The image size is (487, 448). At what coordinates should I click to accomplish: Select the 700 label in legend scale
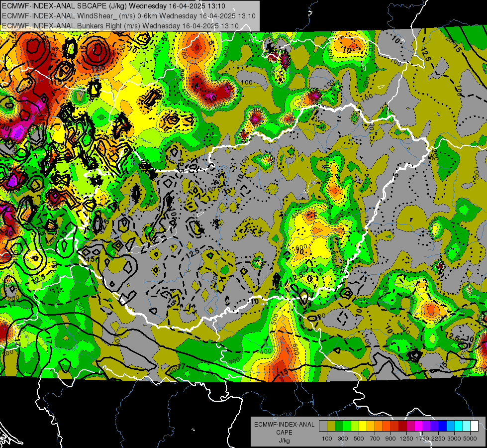coord(375,439)
